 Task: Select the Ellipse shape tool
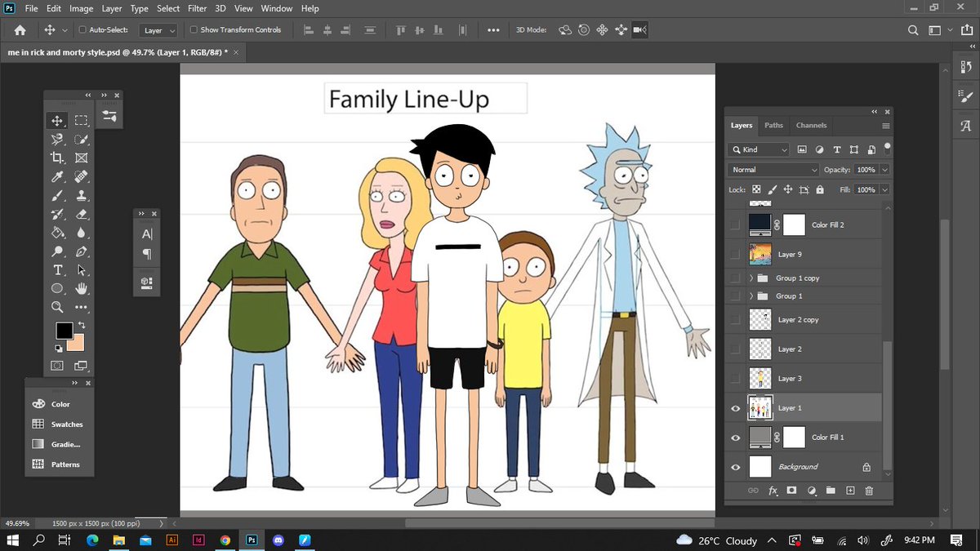(x=57, y=289)
